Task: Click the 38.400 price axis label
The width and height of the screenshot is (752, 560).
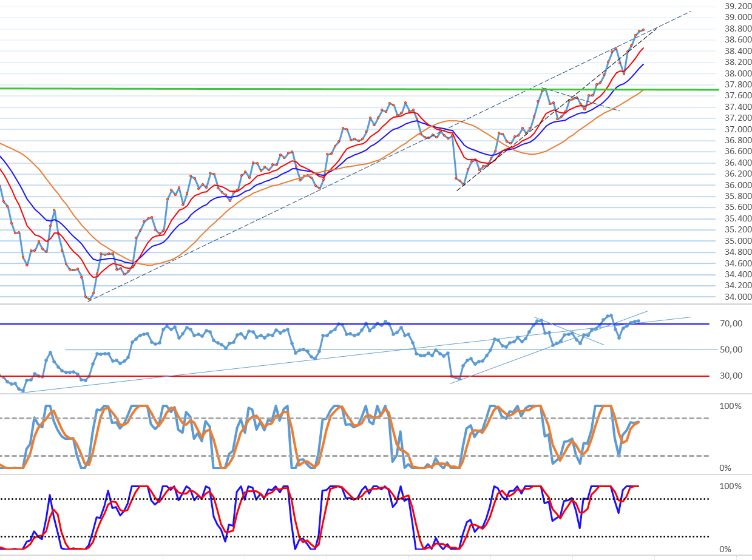Action: point(739,51)
